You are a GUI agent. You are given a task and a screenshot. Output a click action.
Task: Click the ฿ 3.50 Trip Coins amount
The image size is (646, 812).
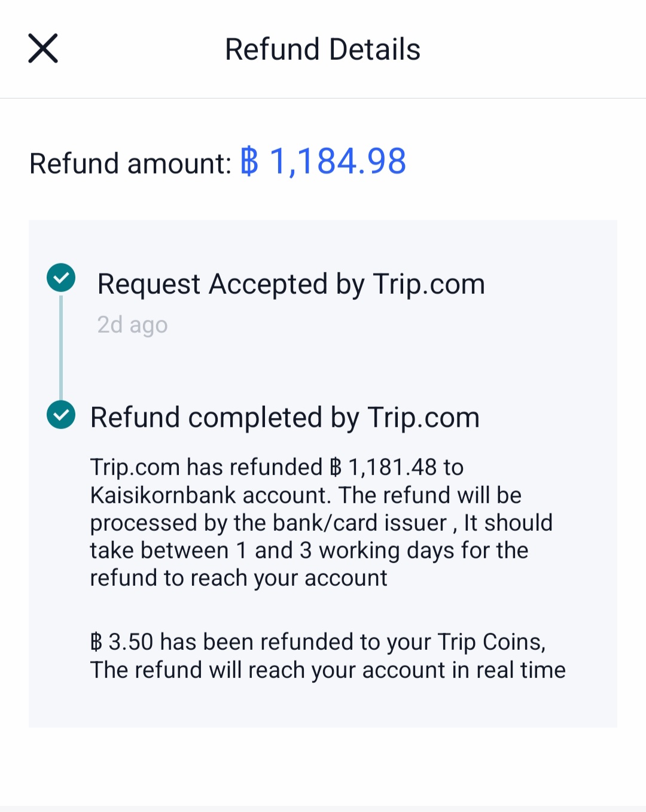click(121, 642)
